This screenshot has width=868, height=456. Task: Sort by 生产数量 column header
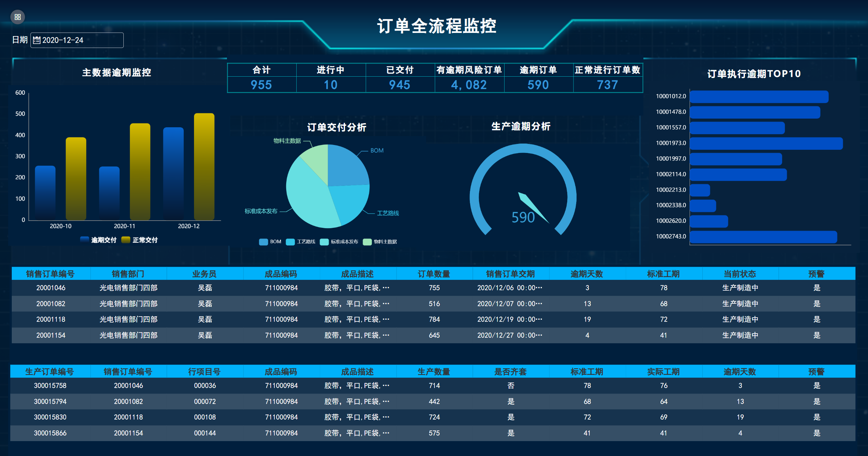pyautogui.click(x=434, y=372)
